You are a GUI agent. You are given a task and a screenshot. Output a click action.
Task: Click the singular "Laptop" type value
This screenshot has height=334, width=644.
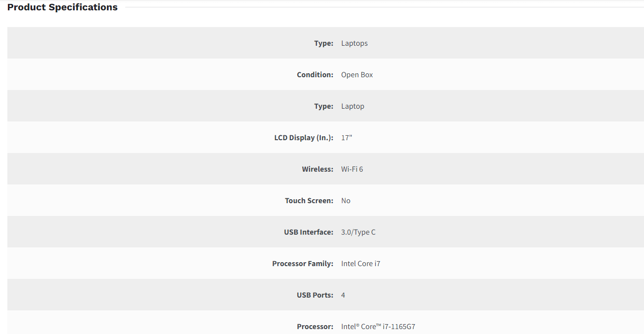(x=353, y=106)
